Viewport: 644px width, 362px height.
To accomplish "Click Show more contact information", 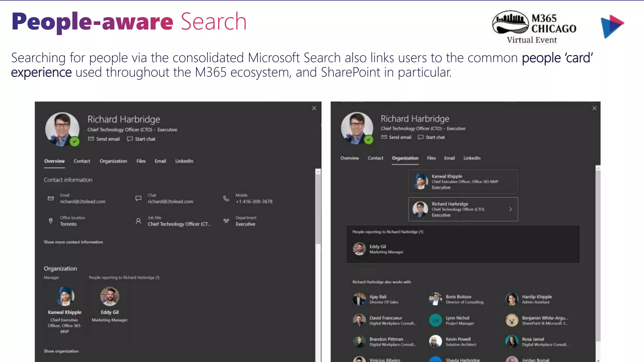I will [73, 242].
